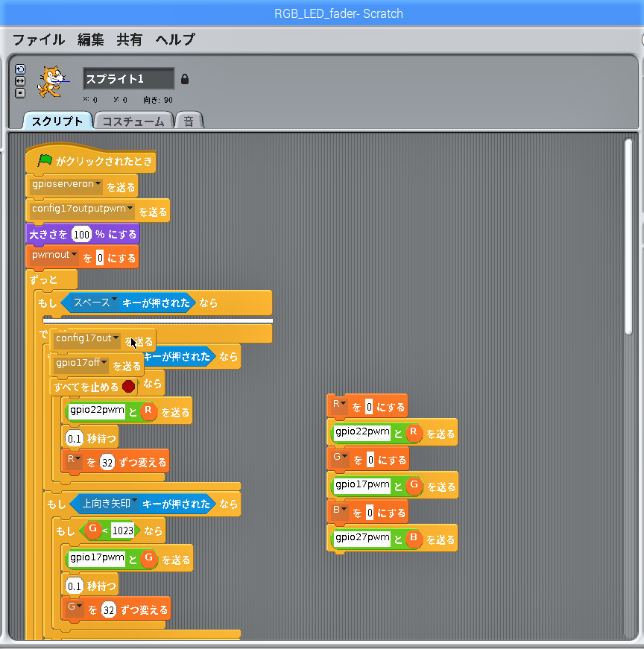
Task: Click the Scratch cat sprite thumbnail
Action: pos(50,81)
